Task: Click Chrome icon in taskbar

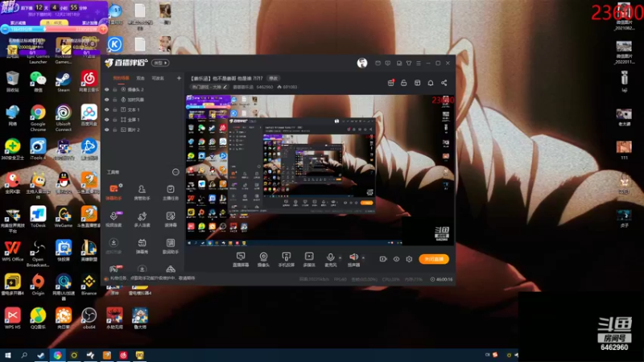Action: point(57,356)
